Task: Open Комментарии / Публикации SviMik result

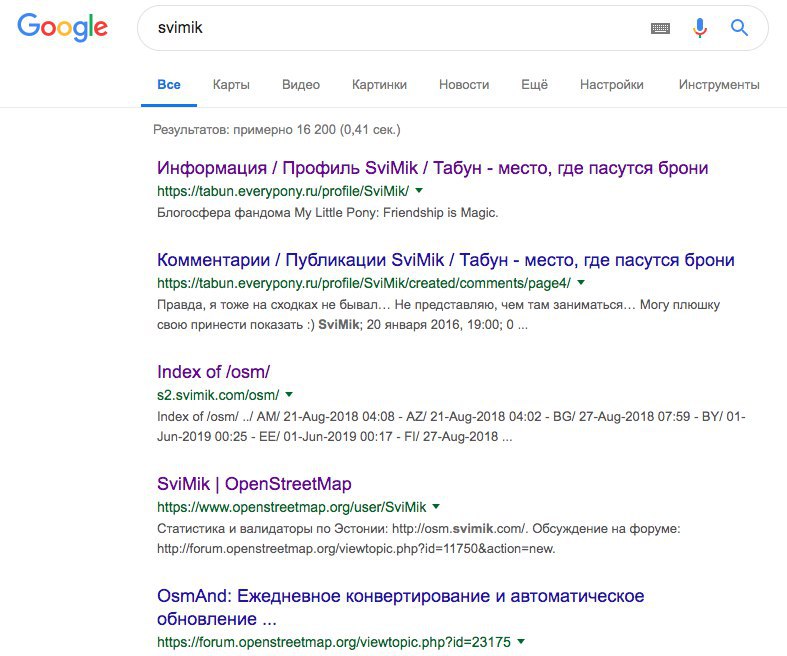Action: (x=445, y=259)
